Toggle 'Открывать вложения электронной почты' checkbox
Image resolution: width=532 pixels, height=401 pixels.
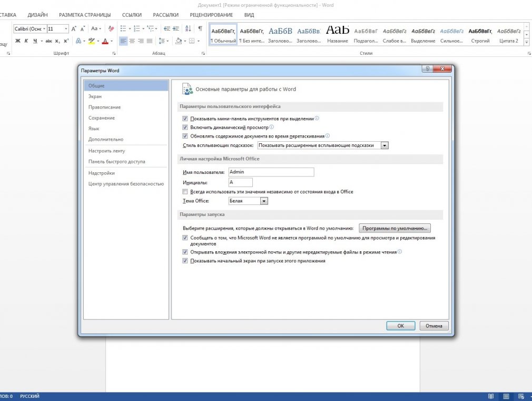click(x=185, y=252)
